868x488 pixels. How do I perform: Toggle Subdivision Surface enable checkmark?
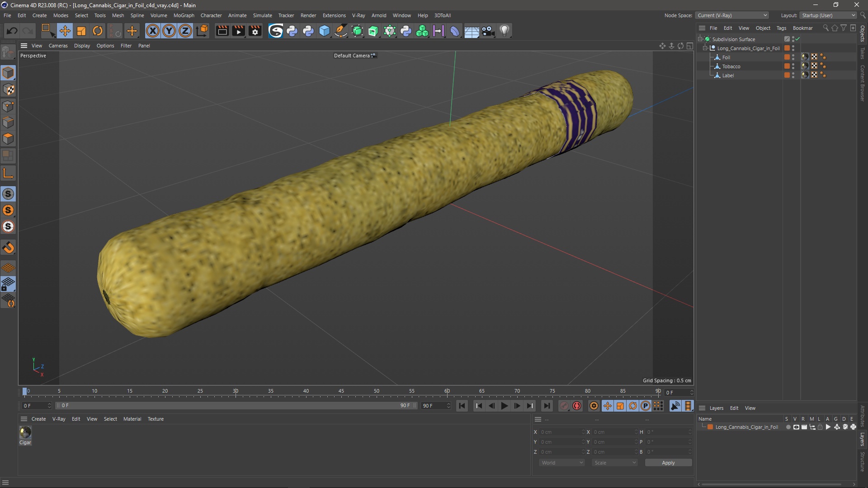tap(798, 39)
